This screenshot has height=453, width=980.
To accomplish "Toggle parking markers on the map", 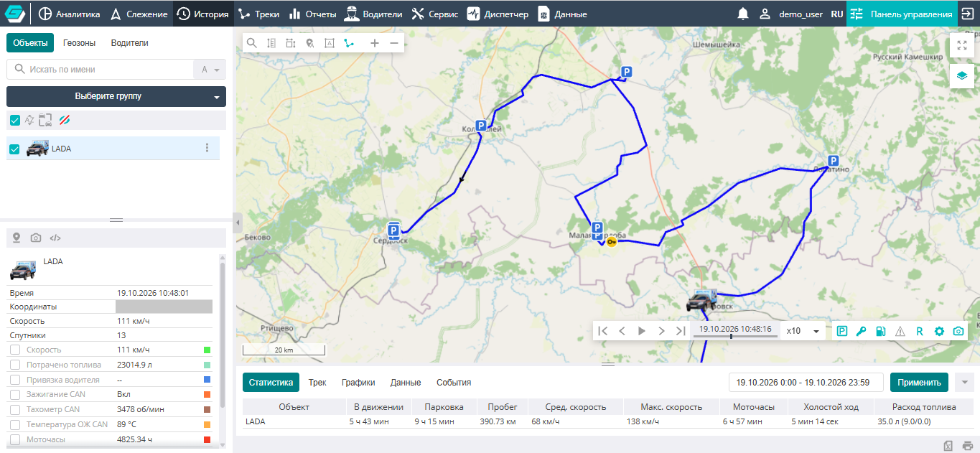I will click(x=842, y=331).
